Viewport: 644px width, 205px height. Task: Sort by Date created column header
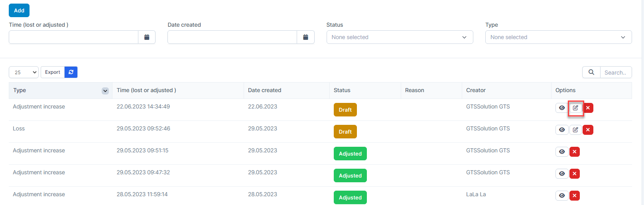[x=286, y=91]
